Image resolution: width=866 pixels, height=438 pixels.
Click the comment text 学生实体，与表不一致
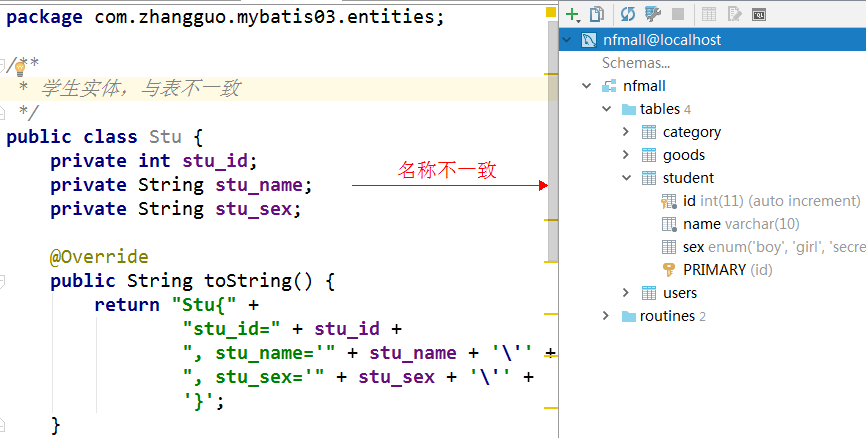[x=140, y=88]
